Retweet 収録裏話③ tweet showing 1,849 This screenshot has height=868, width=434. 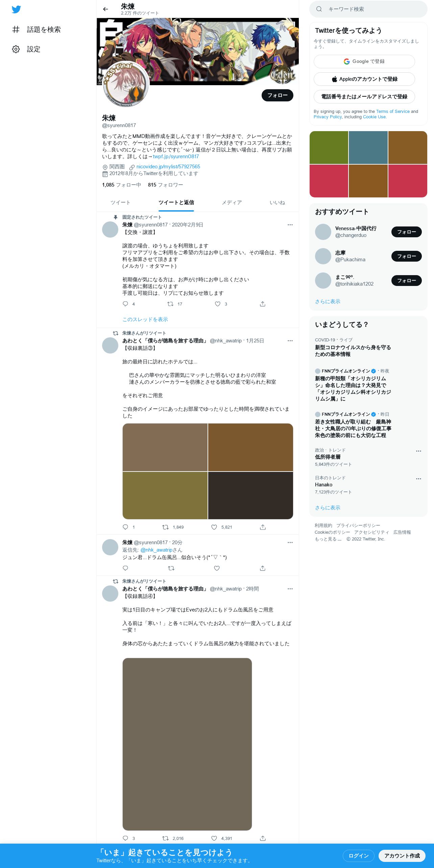165,527
